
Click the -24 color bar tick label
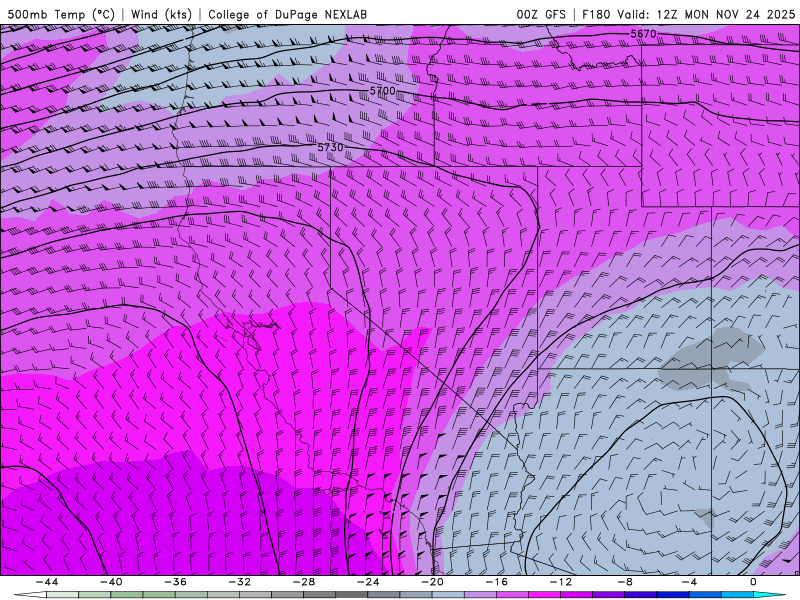tap(368, 582)
